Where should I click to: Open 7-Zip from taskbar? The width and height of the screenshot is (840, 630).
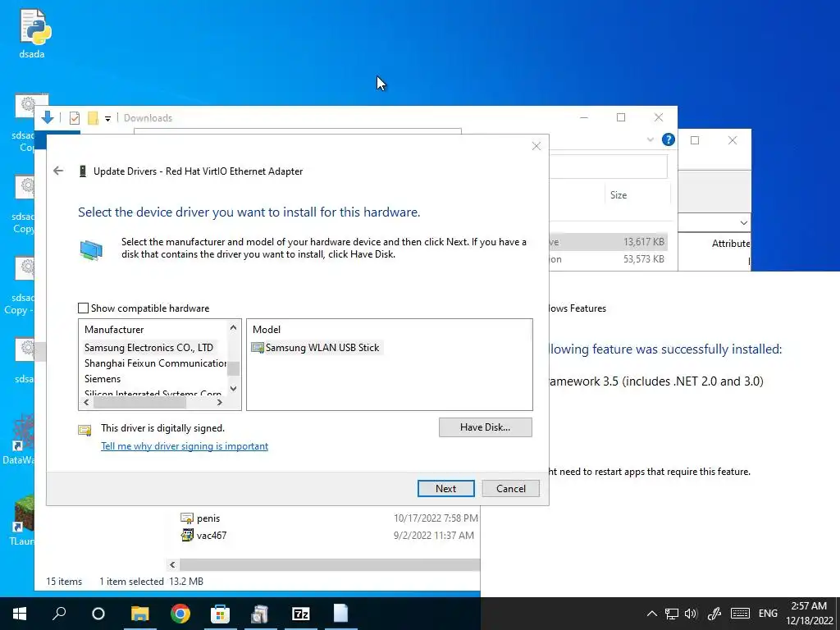click(300, 614)
